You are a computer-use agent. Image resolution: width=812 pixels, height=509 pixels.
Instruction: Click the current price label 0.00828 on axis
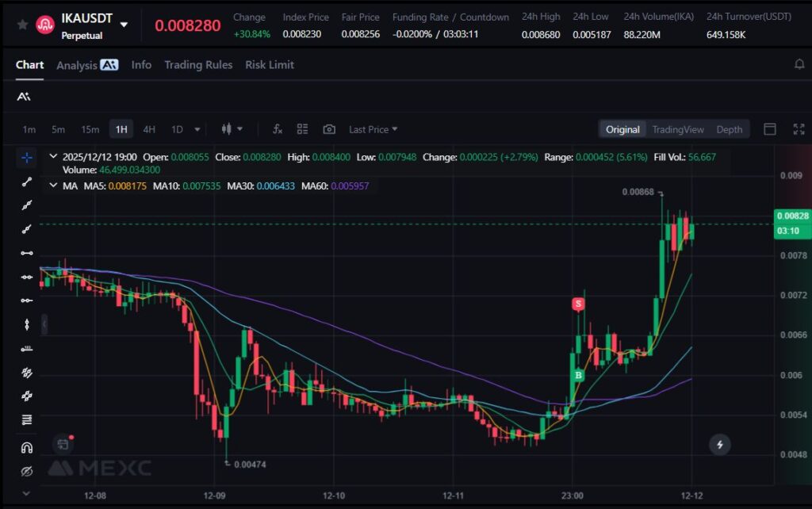(x=792, y=216)
